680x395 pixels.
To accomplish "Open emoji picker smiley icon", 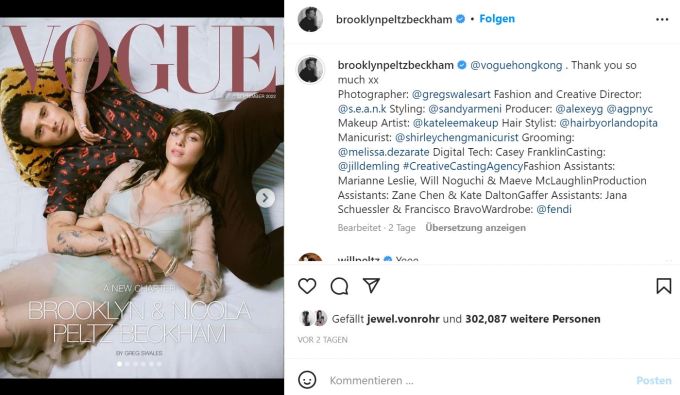I will 307,380.
